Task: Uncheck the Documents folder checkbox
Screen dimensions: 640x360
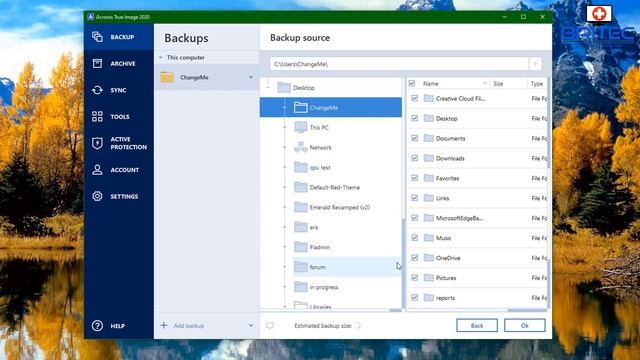Action: pos(415,138)
